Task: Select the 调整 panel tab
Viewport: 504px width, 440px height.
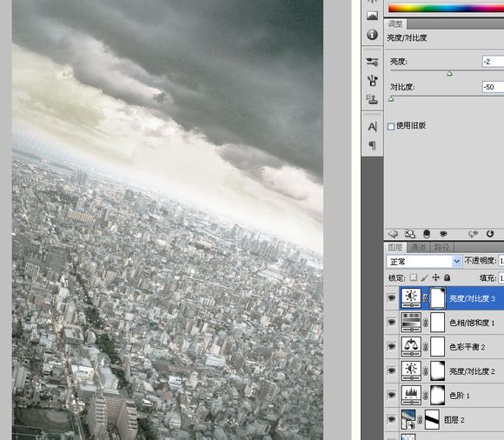Action: coord(395,23)
